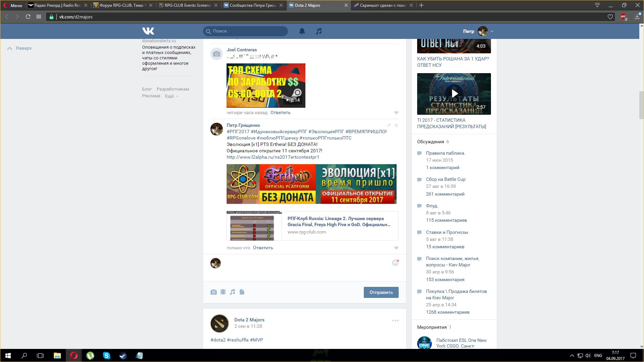Reload the page in browser toolbar
This screenshot has width=644, height=362.
pyautogui.click(x=28, y=17)
